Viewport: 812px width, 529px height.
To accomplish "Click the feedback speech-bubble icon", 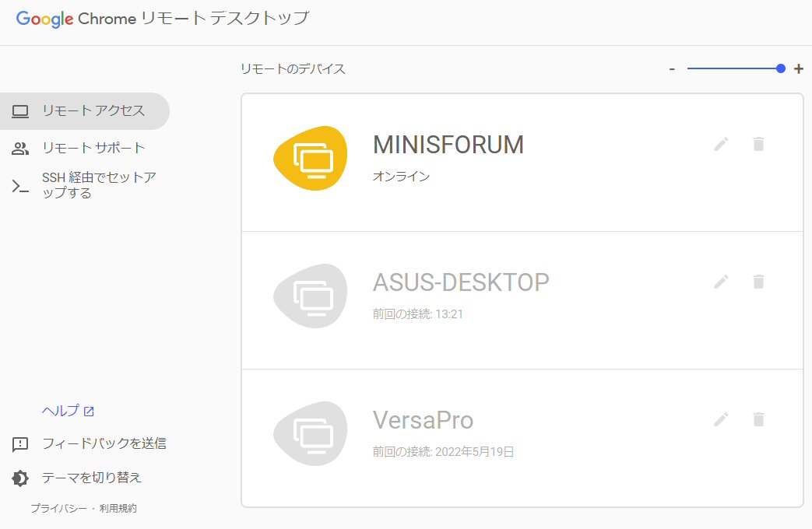I will 20,444.
